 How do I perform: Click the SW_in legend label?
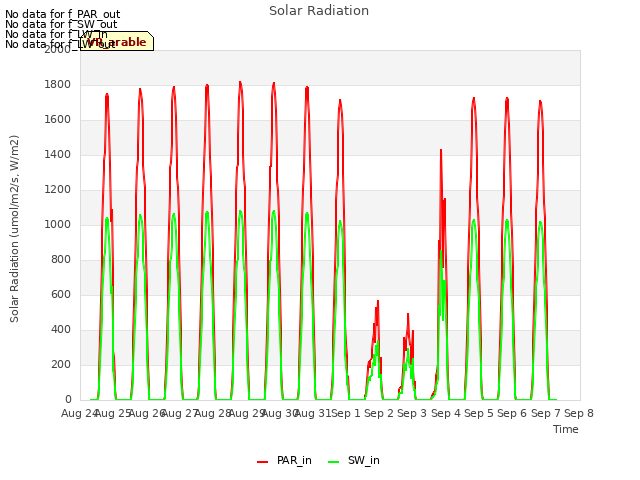click(x=364, y=460)
